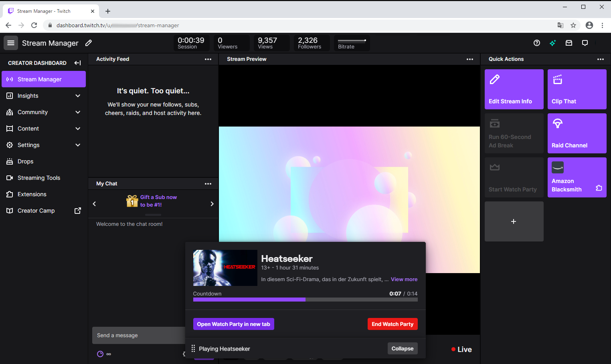Click the whispers chat bubble icon
This screenshot has width=611, height=364.
tap(585, 43)
